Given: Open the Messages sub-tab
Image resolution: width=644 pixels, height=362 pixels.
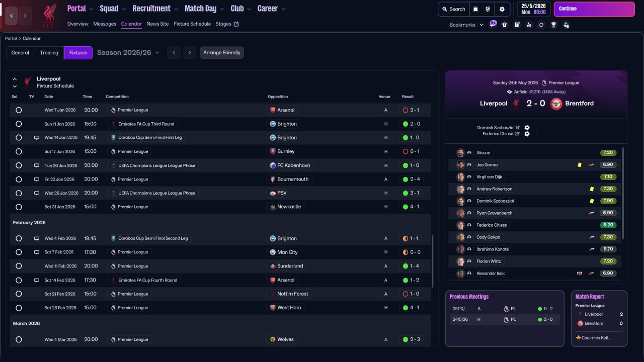Looking at the screenshot, I should click(105, 24).
